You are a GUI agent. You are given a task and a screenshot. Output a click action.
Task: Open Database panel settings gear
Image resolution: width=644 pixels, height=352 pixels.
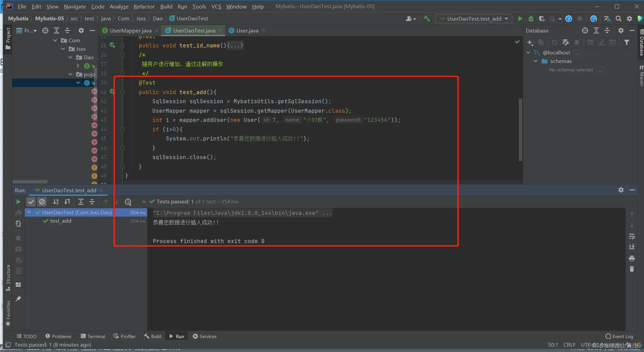[x=621, y=30]
